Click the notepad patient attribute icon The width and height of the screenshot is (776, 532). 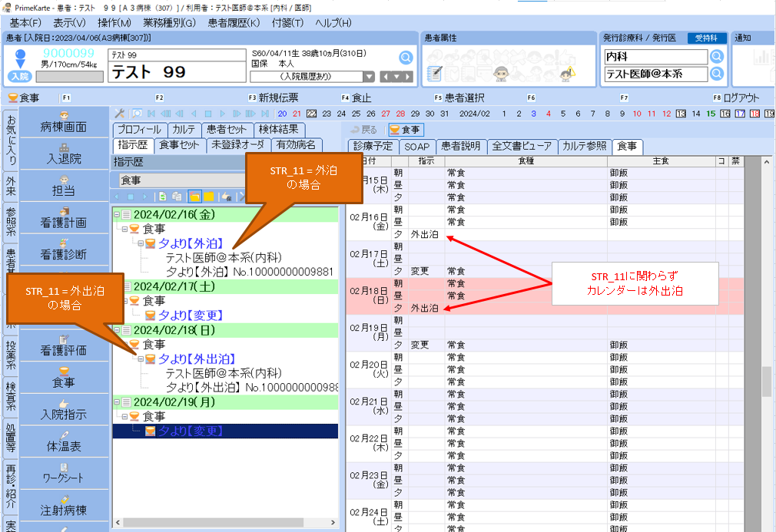pyautogui.click(x=434, y=74)
